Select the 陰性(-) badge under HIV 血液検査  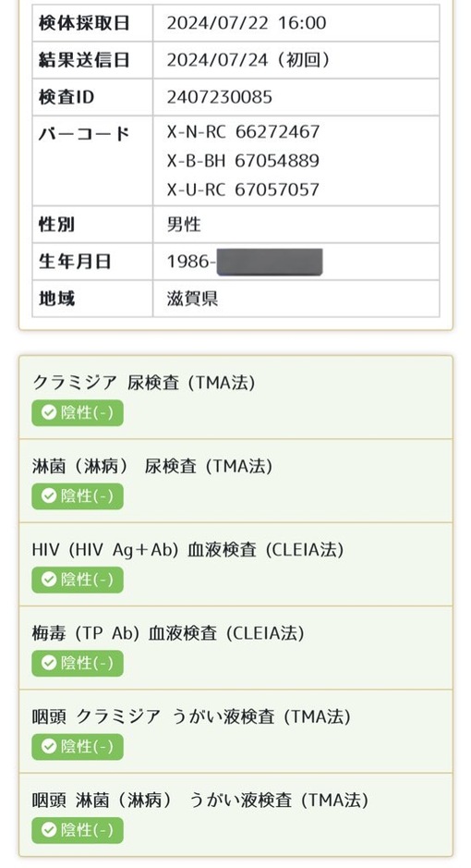(78, 580)
